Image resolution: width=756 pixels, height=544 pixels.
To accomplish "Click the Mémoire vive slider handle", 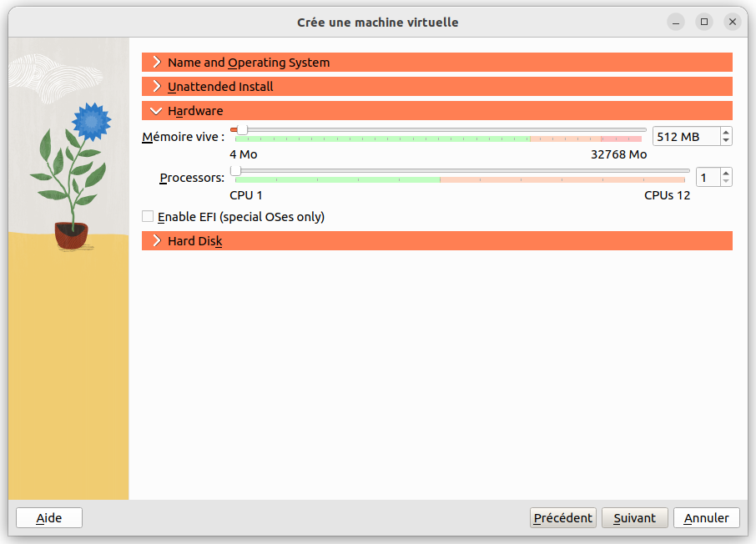I will 242,129.
